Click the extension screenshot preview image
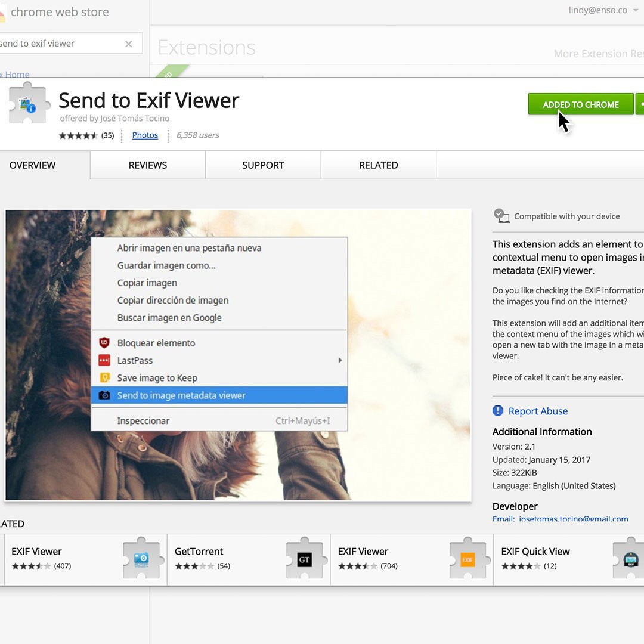The width and height of the screenshot is (644, 644). point(238,355)
